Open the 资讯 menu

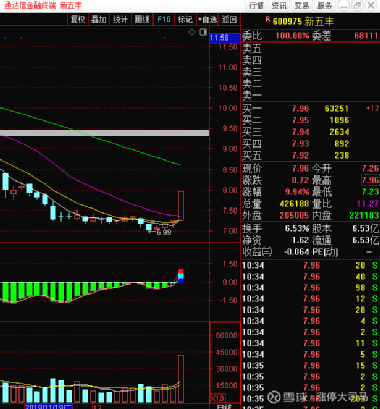(x=279, y=5)
